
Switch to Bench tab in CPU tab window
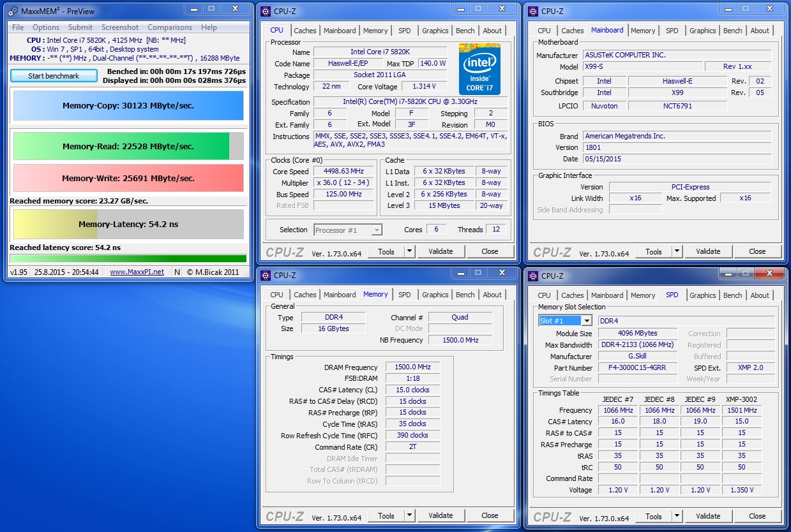(465, 31)
